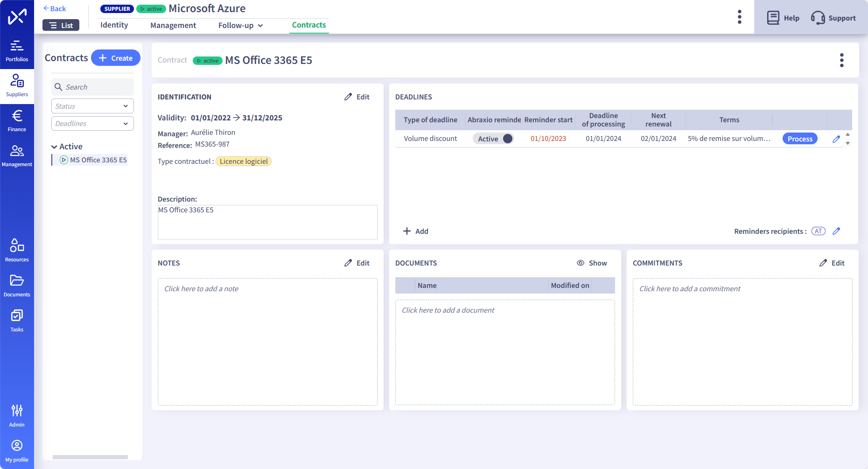
Task: Click the Modified on column header
Action: [570, 286]
